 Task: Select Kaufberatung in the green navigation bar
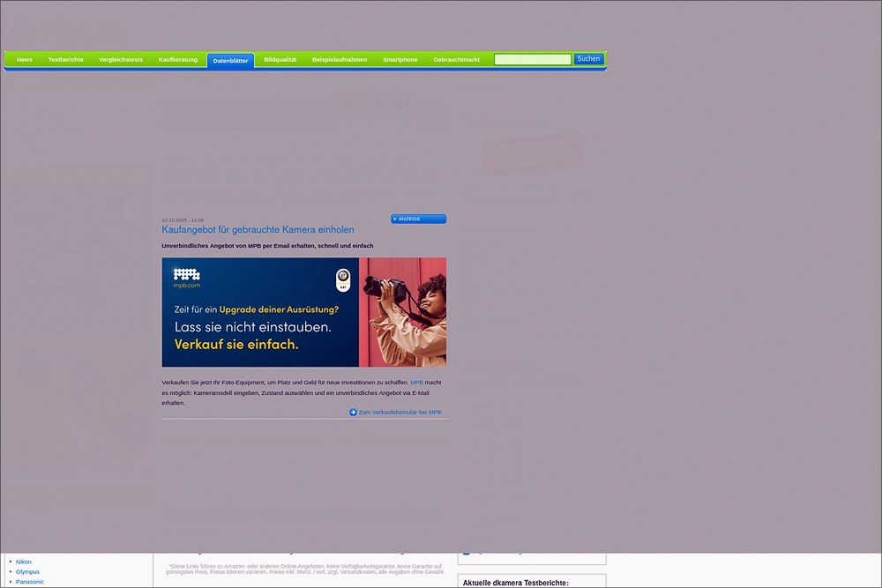click(x=178, y=60)
